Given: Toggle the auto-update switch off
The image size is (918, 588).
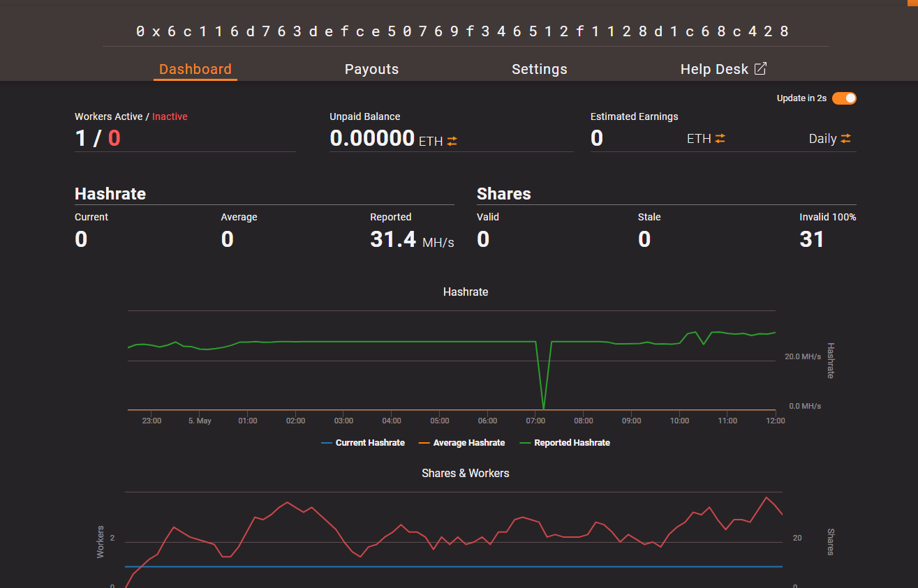Looking at the screenshot, I should point(844,98).
